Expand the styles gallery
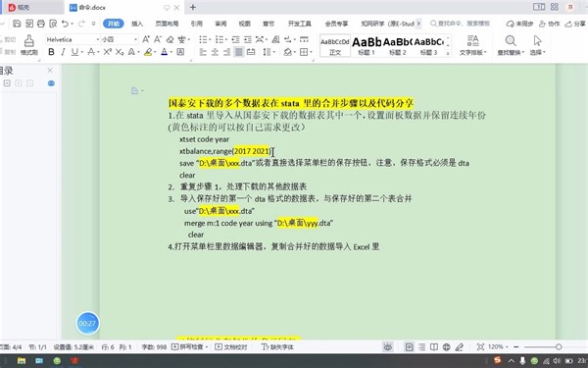This screenshot has width=588, height=368. click(448, 53)
